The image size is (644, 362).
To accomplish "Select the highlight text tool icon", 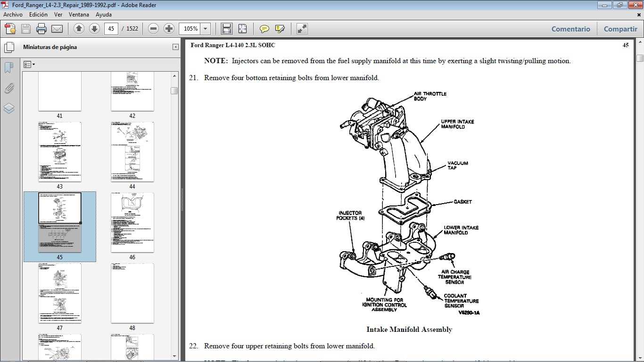I will pos(280,29).
